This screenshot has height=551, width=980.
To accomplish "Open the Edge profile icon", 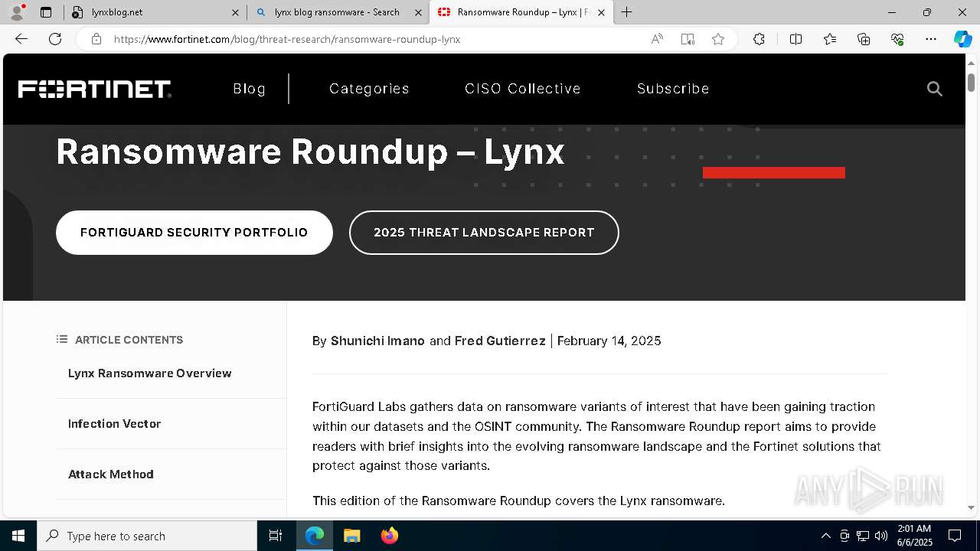I will [17, 12].
